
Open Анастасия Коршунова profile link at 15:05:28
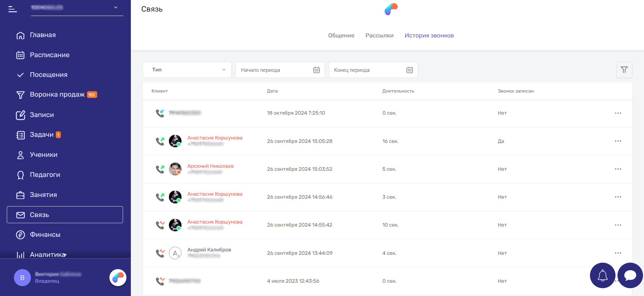tap(215, 138)
